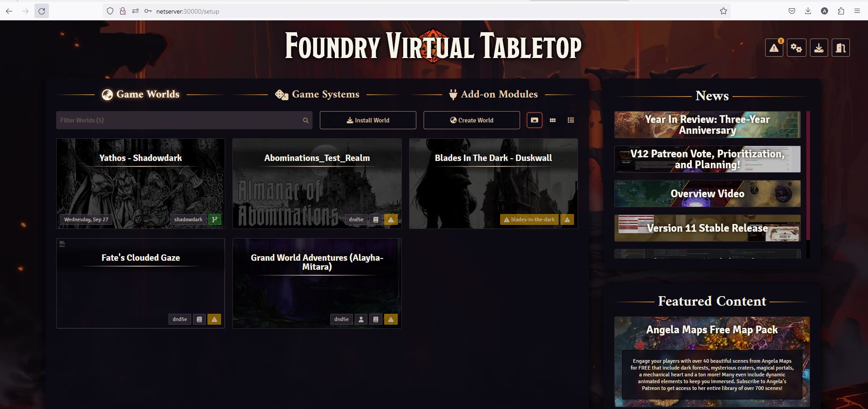Click the search magnifier in the filter field
Image resolution: width=868 pixels, height=409 pixels.
pos(305,120)
